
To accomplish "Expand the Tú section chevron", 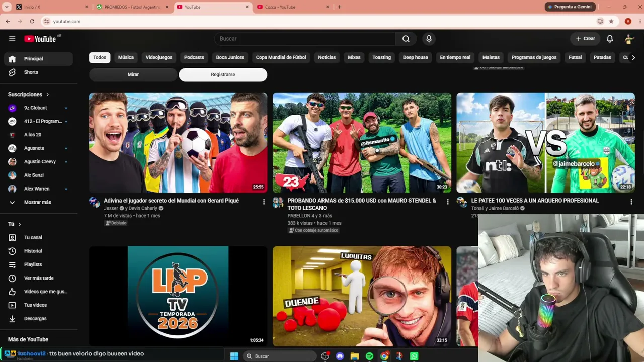I will pyautogui.click(x=20, y=224).
